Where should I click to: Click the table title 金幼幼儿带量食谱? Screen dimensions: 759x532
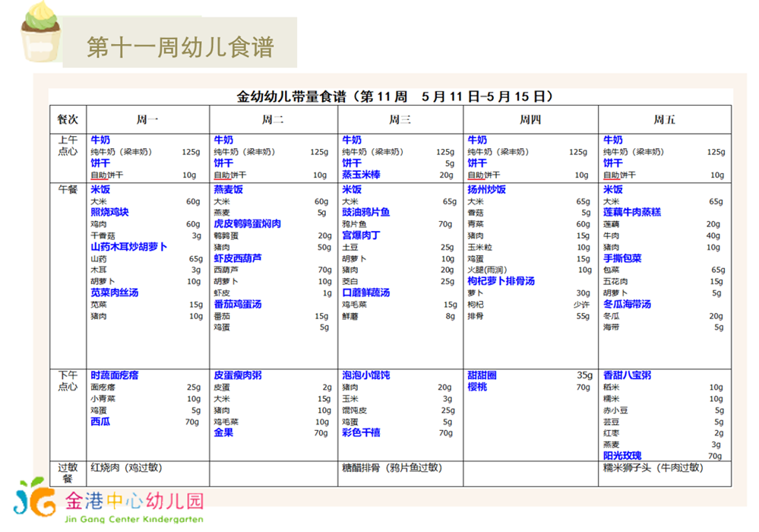[292, 97]
